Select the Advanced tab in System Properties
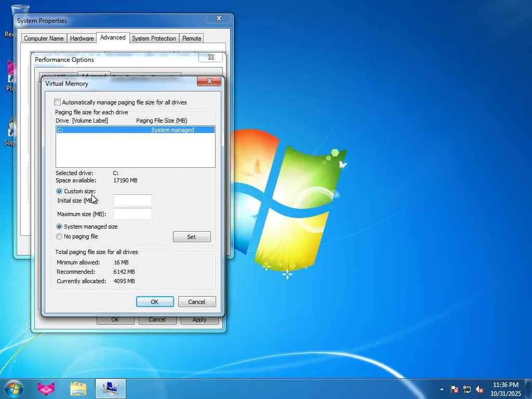Image resolution: width=532 pixels, height=399 pixels. 113,37
